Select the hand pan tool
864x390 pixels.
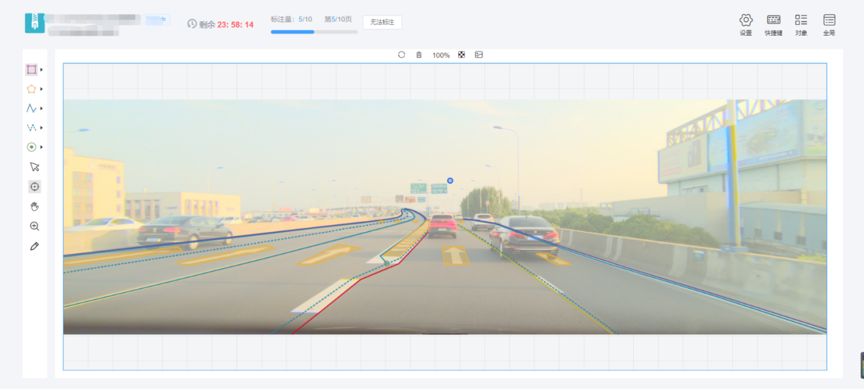(35, 207)
